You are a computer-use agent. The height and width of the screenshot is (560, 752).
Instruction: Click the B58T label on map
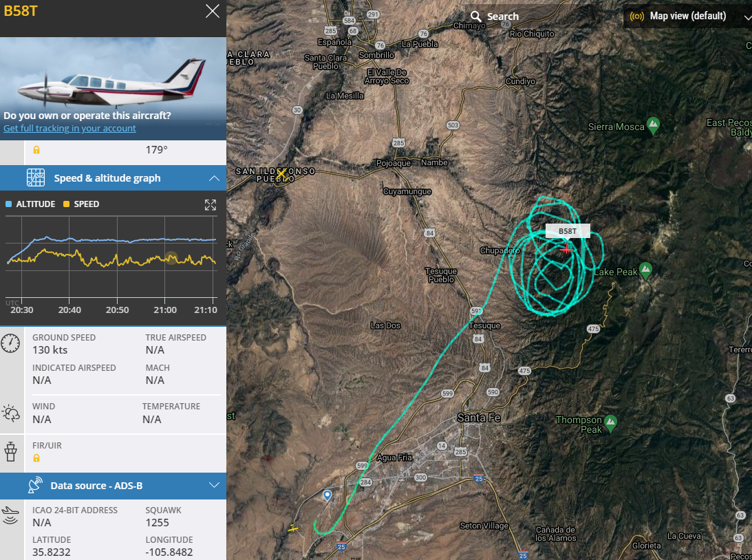click(x=568, y=231)
